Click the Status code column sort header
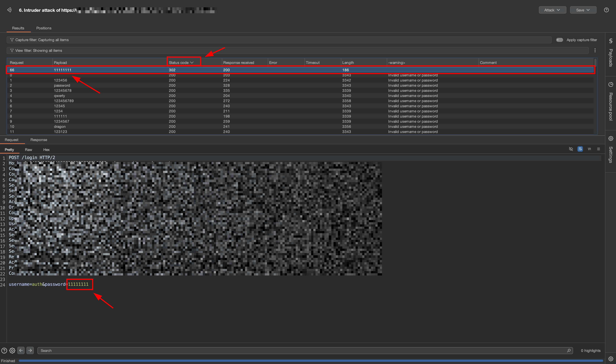This screenshot has height=364, width=616. [181, 63]
